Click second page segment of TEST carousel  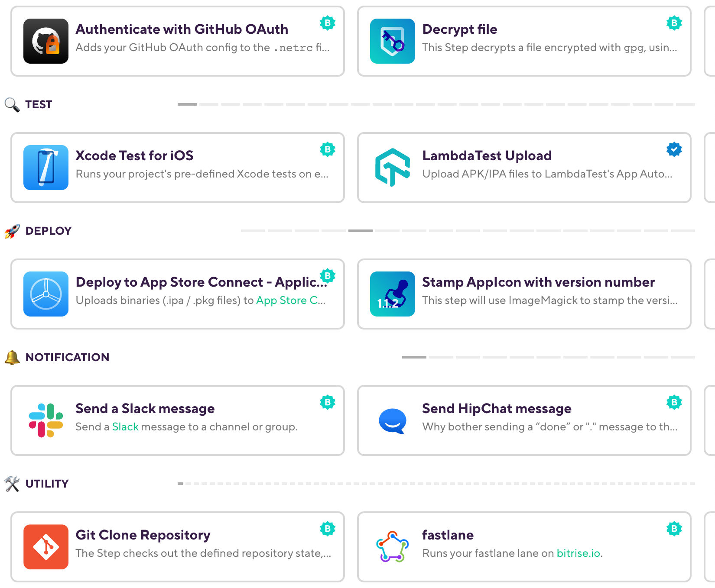click(x=209, y=104)
